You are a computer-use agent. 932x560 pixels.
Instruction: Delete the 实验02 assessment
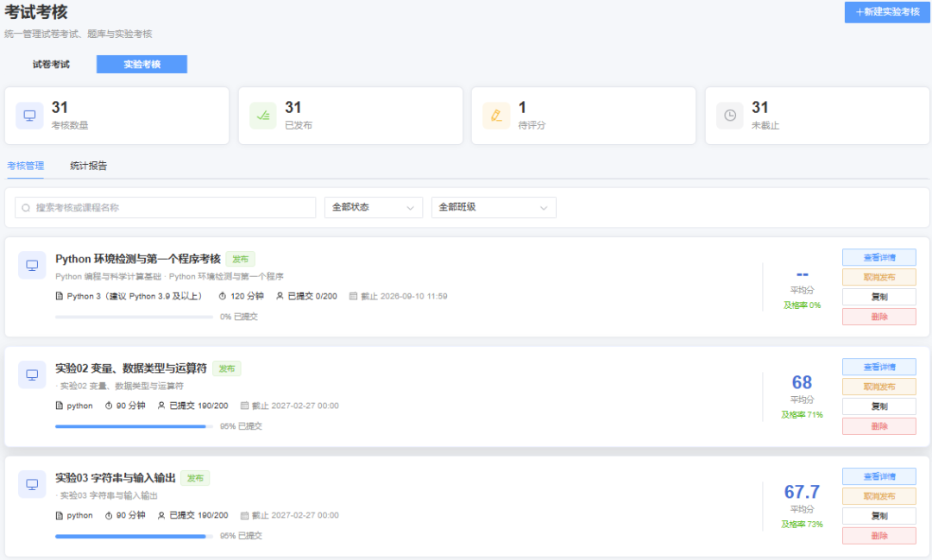click(878, 426)
